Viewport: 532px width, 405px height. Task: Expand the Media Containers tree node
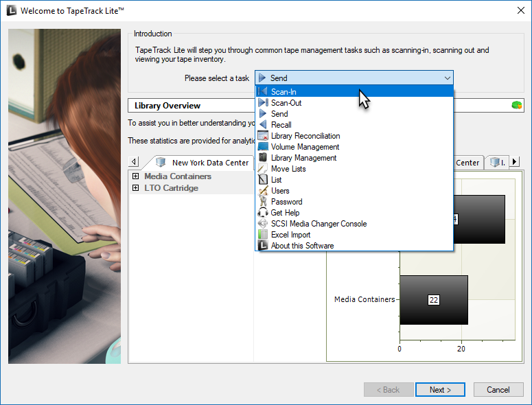pos(135,176)
